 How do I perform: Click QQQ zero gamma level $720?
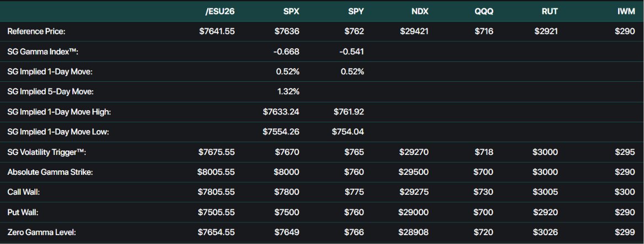point(483,232)
